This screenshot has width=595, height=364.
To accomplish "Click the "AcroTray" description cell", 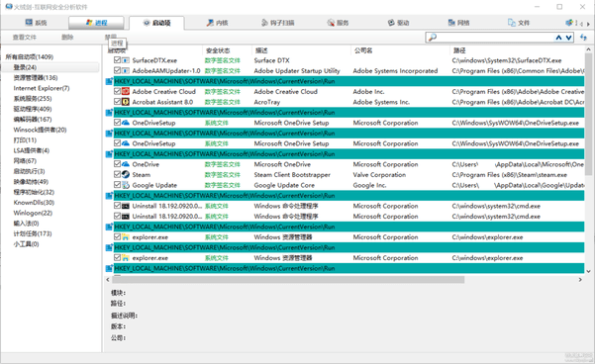I will pyautogui.click(x=266, y=102).
